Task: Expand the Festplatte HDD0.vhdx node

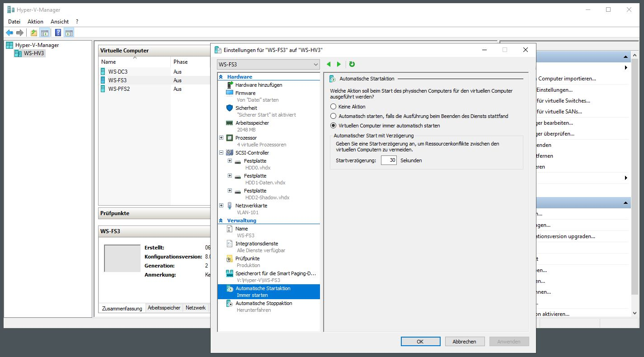Action: coord(230,161)
